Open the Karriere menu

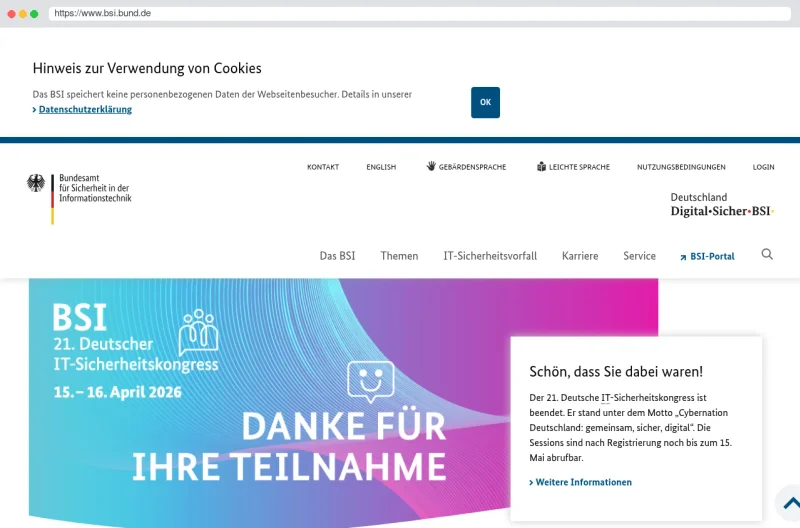[580, 256]
